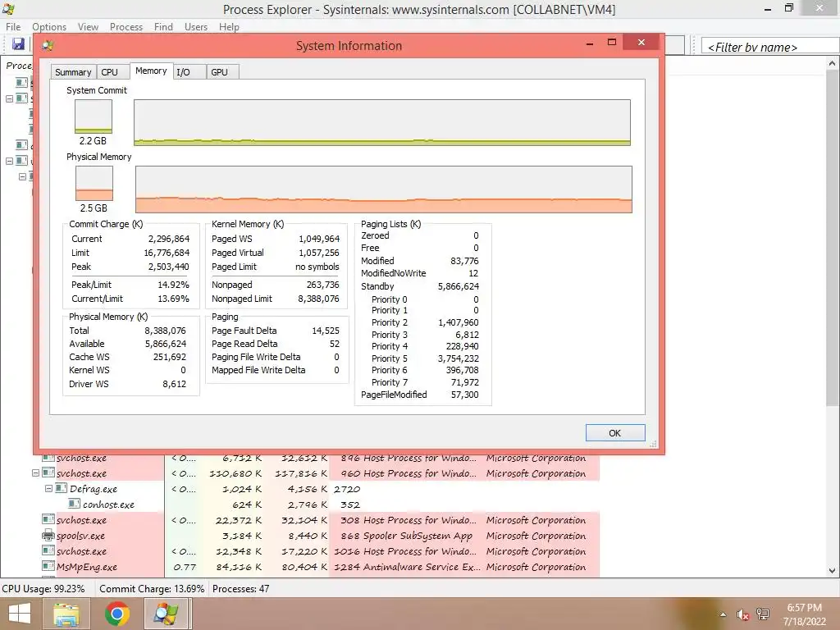
Task: Select the MsMpEng.exe process row
Action: 321,566
